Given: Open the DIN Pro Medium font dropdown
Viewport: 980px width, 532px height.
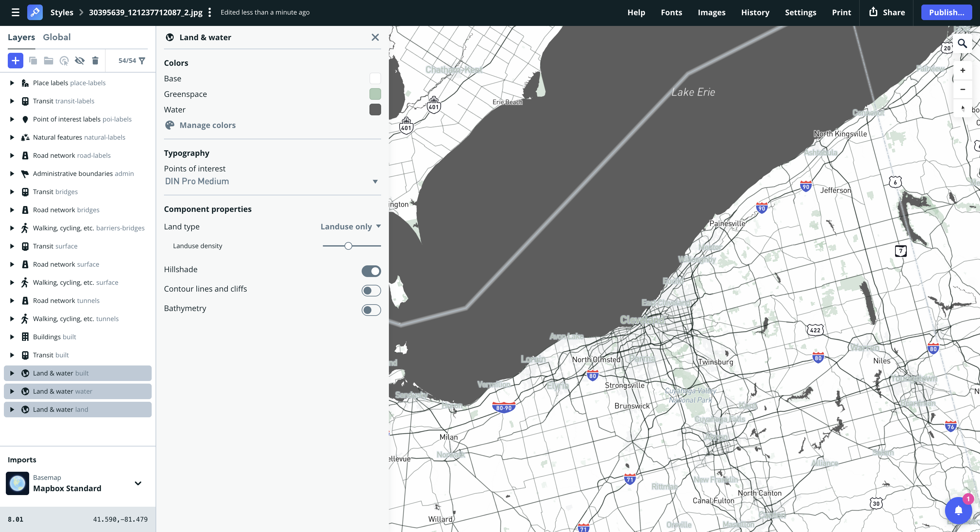Looking at the screenshot, I should coord(272,181).
